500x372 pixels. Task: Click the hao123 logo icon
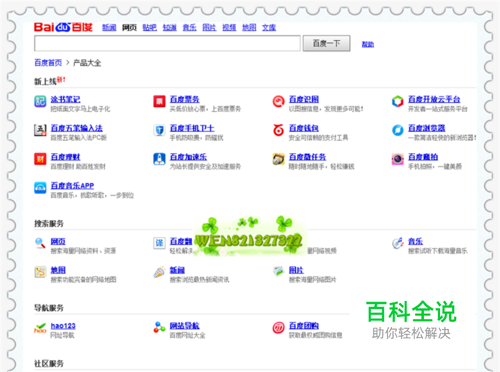click(x=40, y=328)
